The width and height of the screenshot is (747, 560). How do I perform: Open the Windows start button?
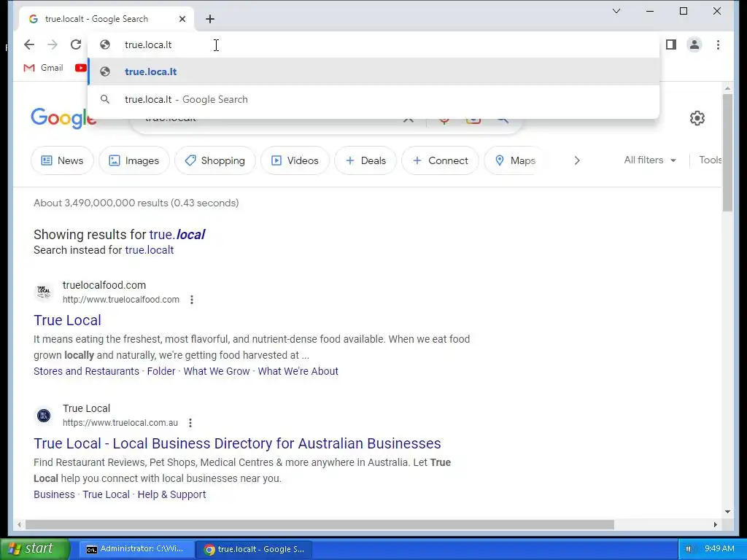click(34, 549)
